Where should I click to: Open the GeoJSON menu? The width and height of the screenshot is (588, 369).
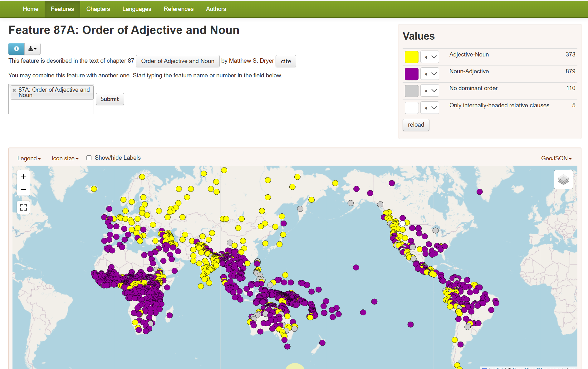coord(556,158)
